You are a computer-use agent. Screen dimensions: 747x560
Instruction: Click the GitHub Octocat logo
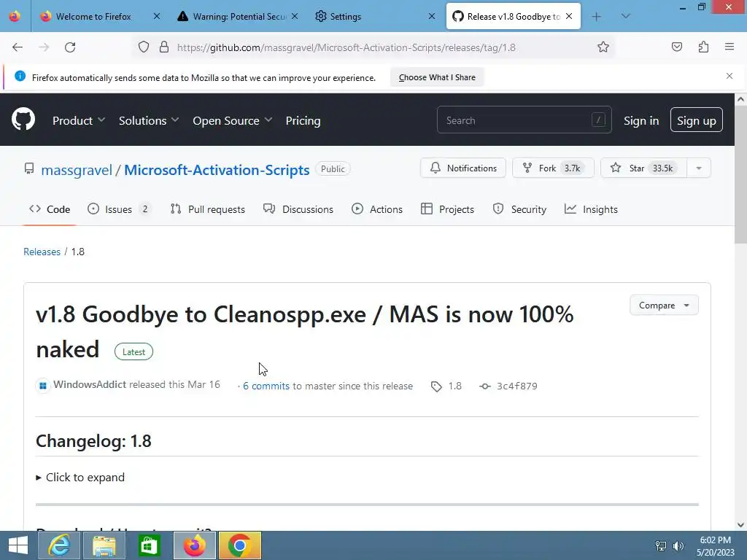(x=23, y=120)
